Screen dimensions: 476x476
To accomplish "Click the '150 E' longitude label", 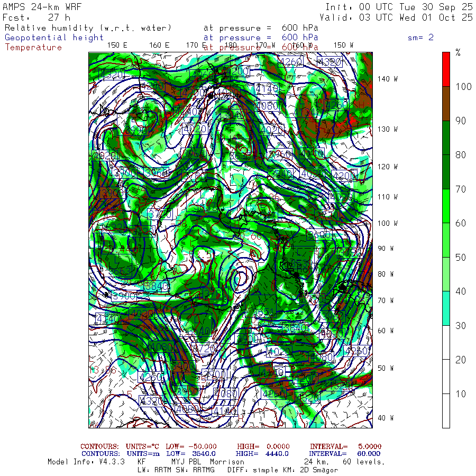I will coord(117,45).
